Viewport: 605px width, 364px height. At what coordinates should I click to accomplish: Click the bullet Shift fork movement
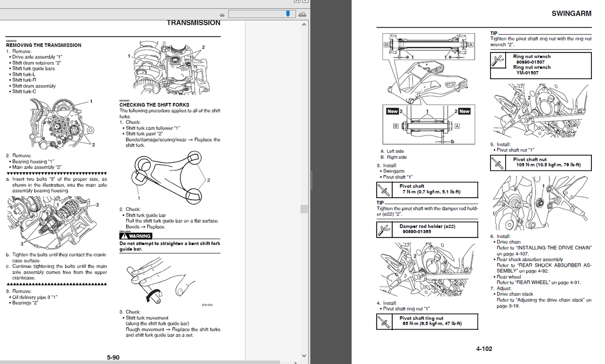[145, 318]
